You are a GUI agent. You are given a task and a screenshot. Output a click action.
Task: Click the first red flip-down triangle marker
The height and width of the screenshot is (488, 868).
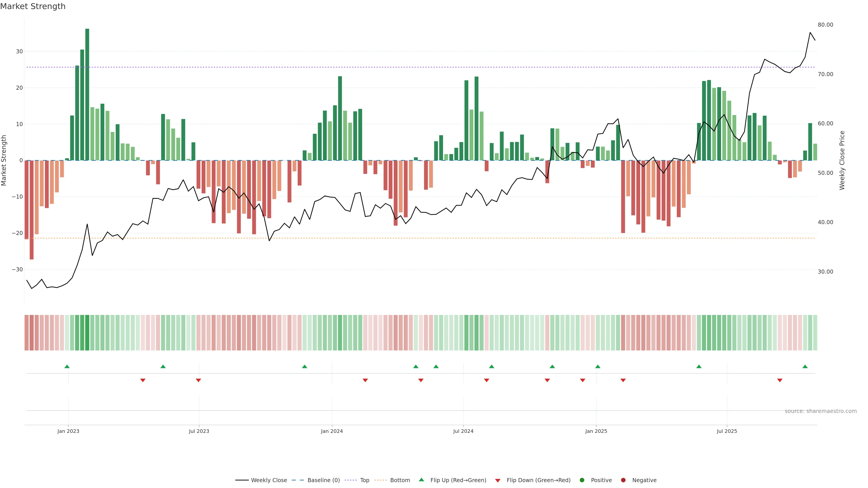coord(143,380)
